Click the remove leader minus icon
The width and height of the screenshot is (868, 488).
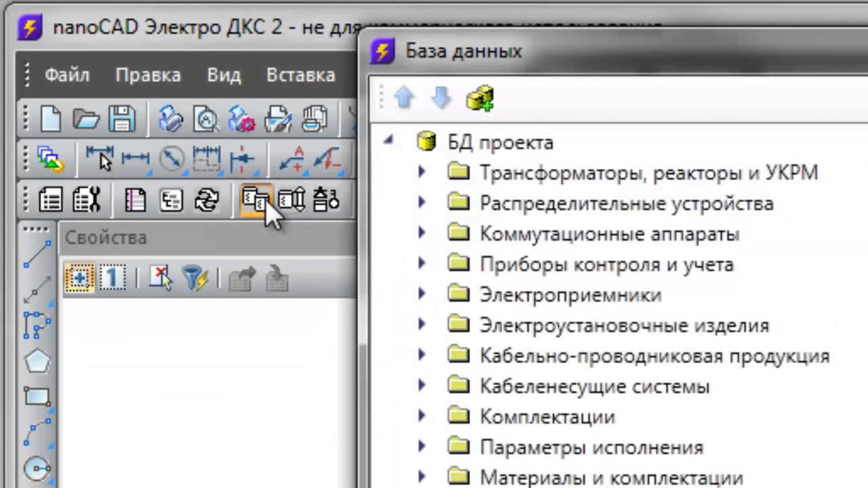pyautogui.click(x=327, y=159)
